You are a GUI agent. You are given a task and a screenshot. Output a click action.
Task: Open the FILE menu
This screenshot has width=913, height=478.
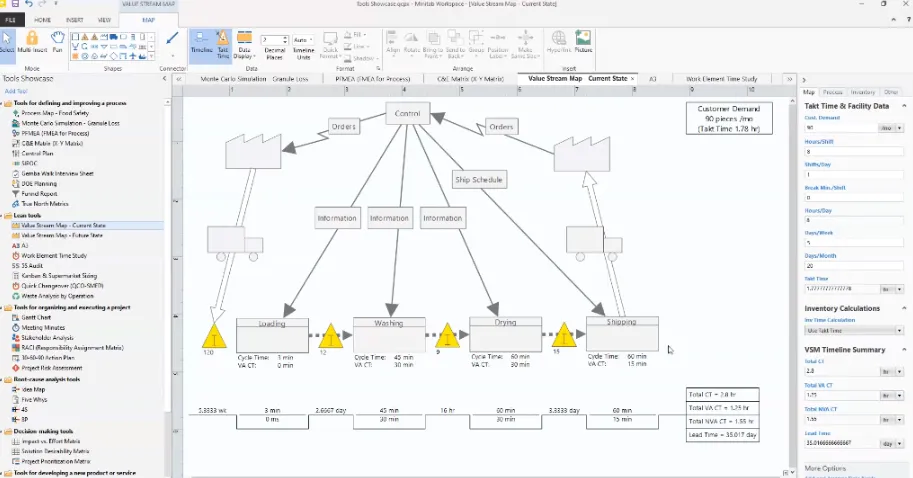(x=10, y=20)
